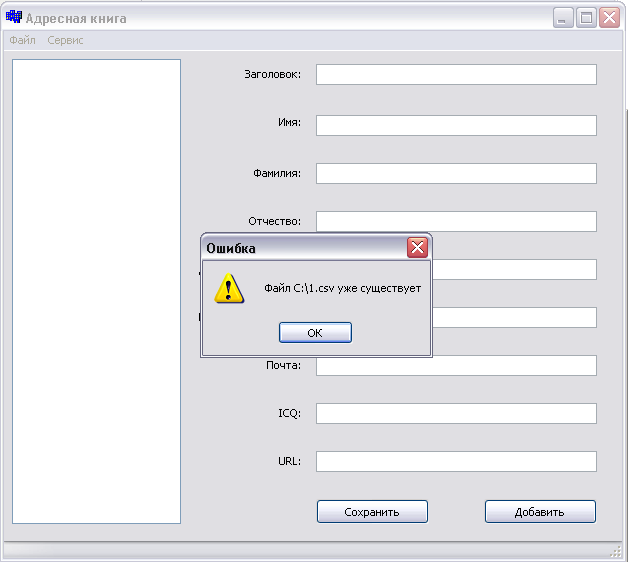
Task: Click the ICQ: label
Action: [290, 413]
